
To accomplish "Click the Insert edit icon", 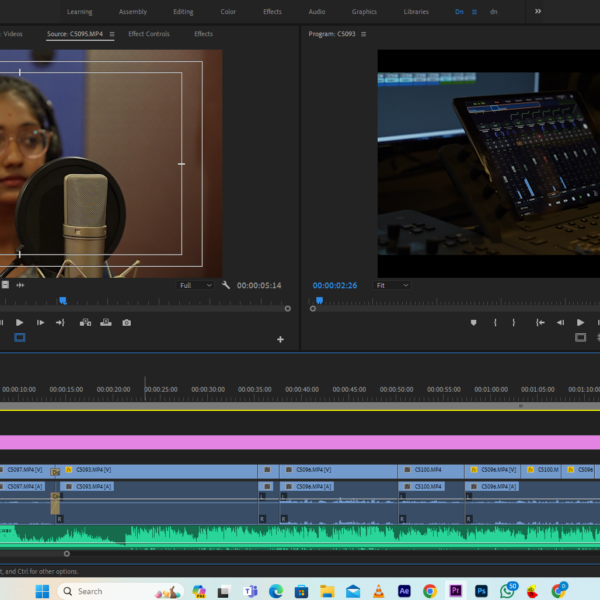I will point(85,323).
